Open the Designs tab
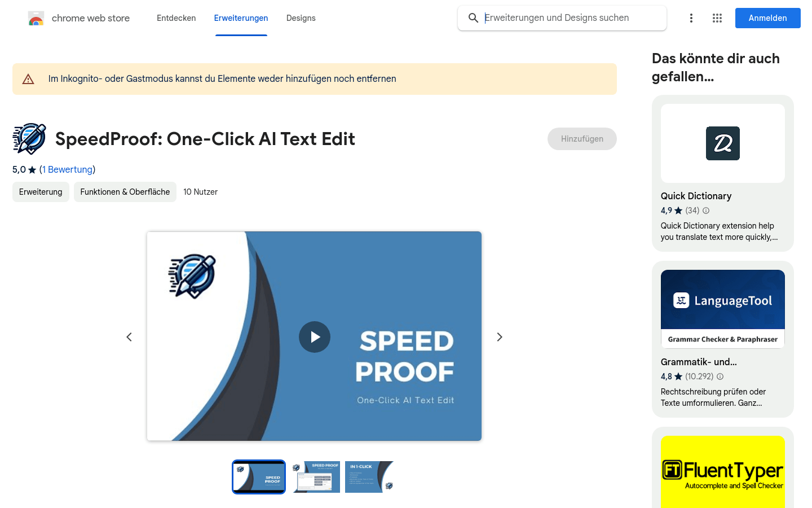The height and width of the screenshot is (508, 812). [301, 18]
